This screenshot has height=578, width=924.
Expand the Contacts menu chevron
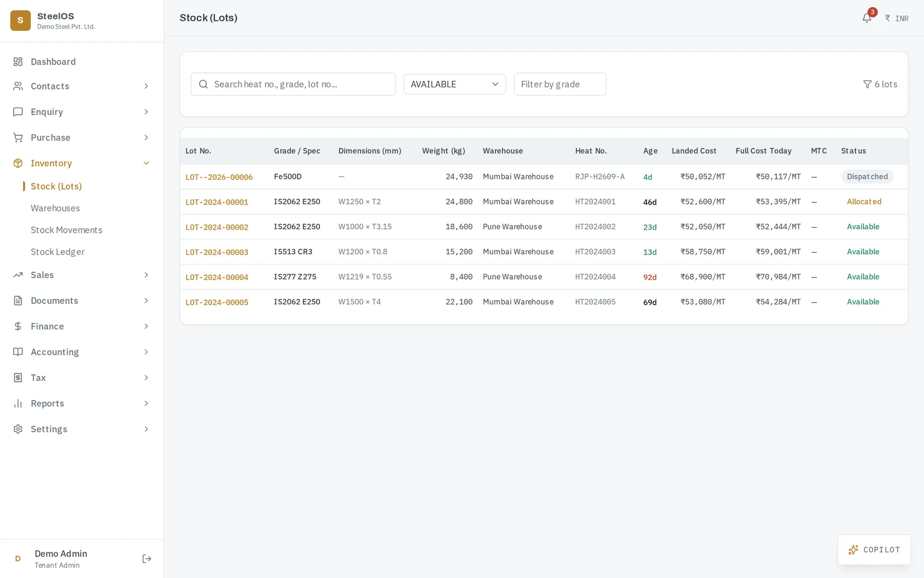pos(146,86)
